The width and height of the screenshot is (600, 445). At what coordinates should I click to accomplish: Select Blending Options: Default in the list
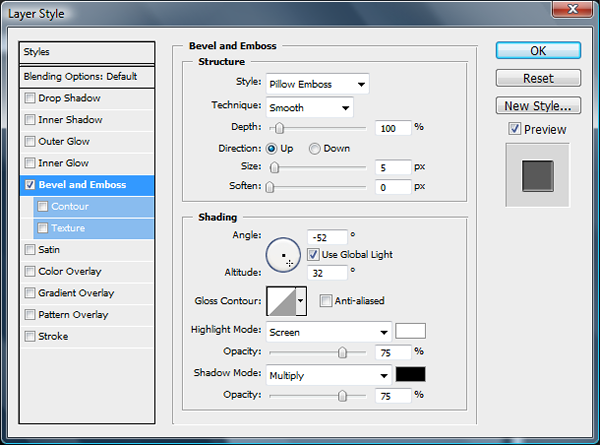click(x=88, y=77)
